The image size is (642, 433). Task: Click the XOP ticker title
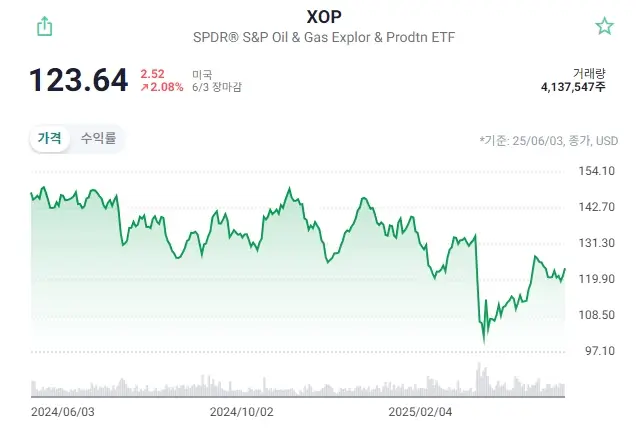tap(321, 17)
